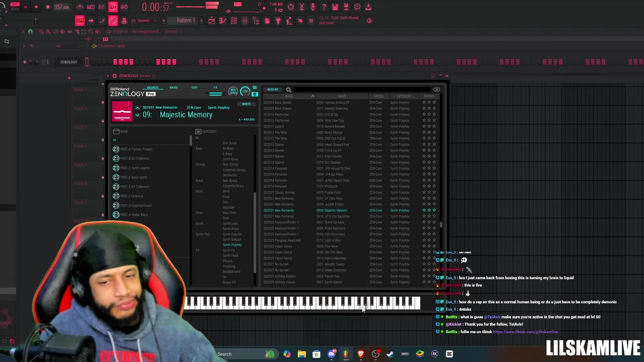Select the Synth PolyKey category

[x=232, y=245]
